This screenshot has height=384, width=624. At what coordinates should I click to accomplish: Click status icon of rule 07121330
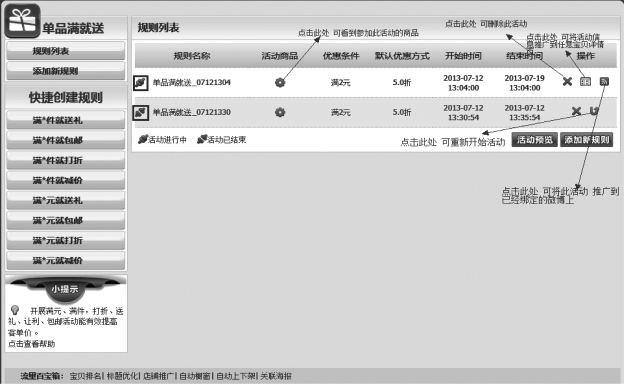[x=140, y=113]
